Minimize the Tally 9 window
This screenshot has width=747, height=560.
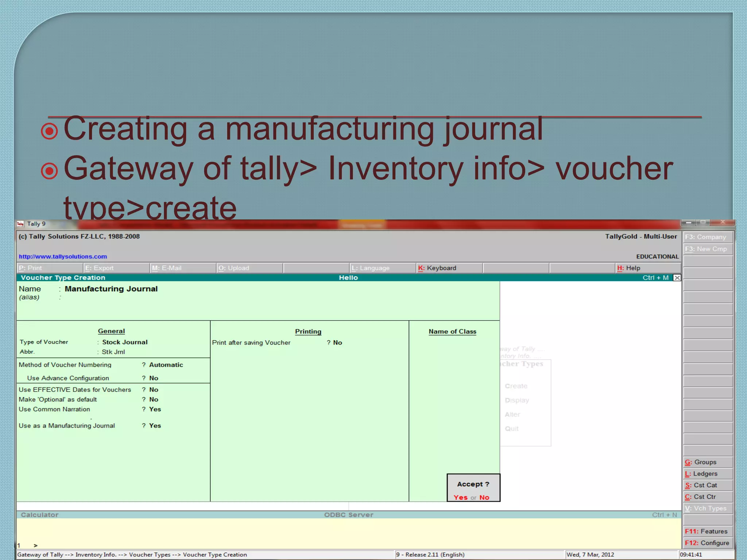coord(688,222)
